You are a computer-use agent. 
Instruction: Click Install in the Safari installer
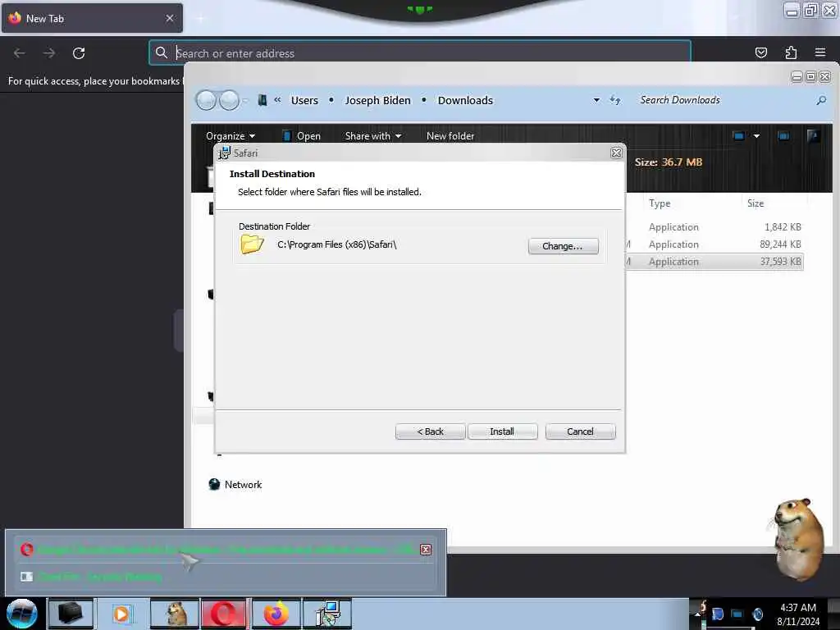(x=502, y=431)
